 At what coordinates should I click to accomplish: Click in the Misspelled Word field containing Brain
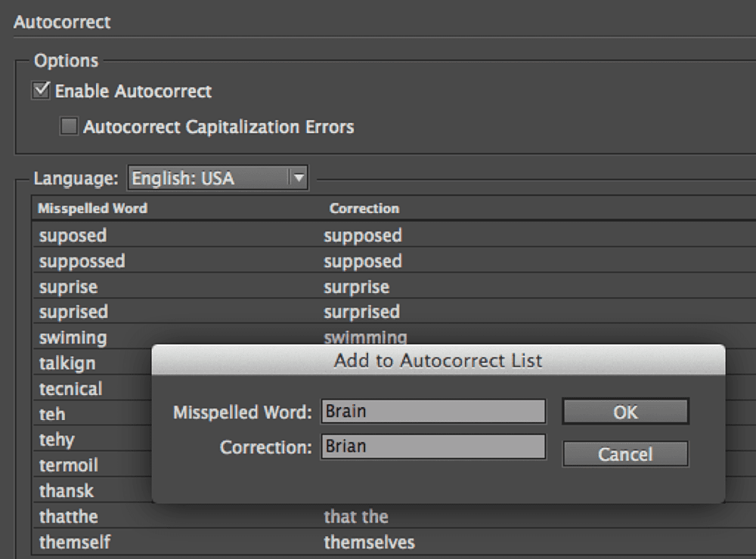point(433,411)
